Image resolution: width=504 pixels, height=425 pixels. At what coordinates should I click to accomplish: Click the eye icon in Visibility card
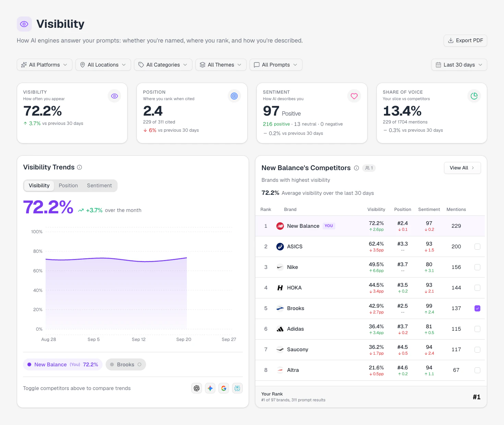click(115, 96)
